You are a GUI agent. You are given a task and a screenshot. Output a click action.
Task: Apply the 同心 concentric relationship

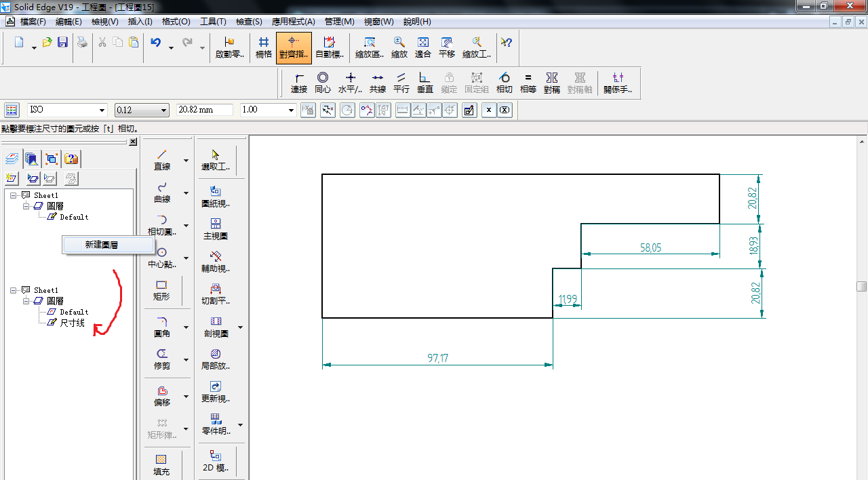323,83
